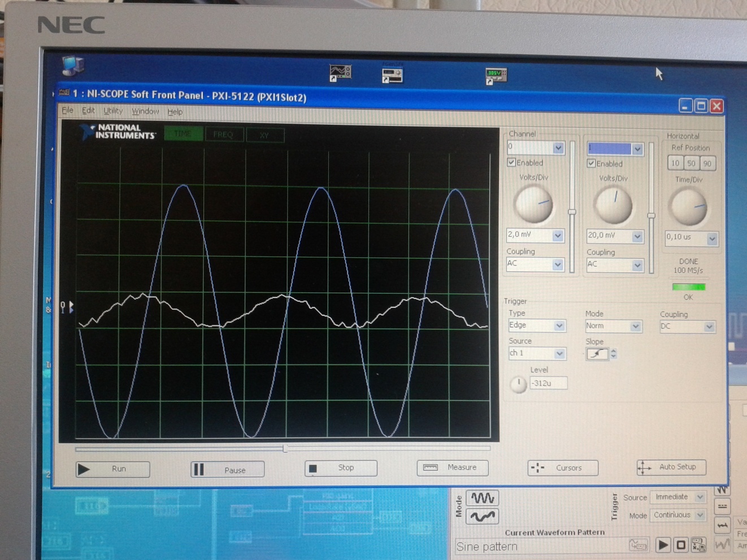Open the 0,10 us Time/Div dropdown
Viewport: 747px width, 560px height.
[712, 238]
